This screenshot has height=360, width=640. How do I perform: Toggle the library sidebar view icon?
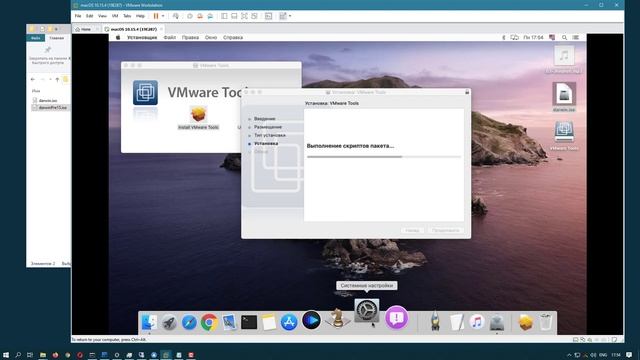pyautogui.click(x=224, y=16)
